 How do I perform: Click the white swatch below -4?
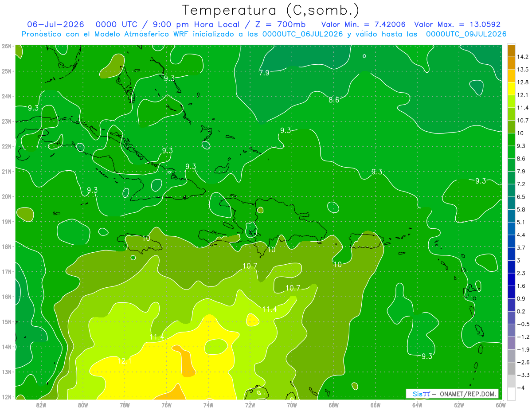pos(511,394)
